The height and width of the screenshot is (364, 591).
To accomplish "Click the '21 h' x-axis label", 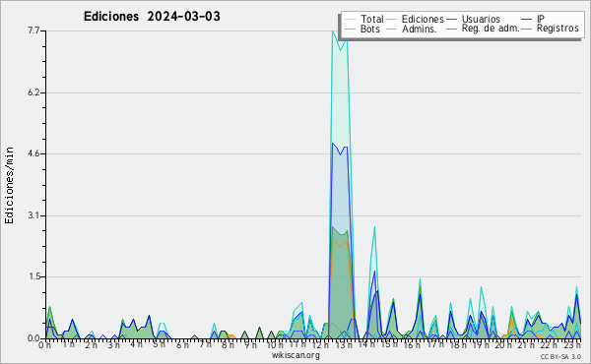I will click(526, 345).
